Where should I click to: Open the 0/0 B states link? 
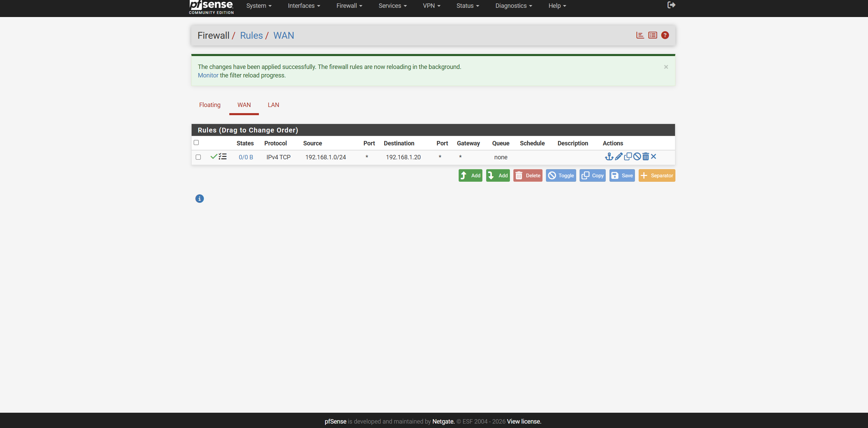(246, 157)
